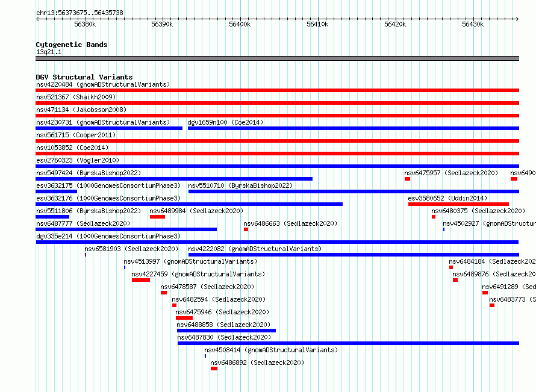Select the nsv561715 Cooper2011 label
This screenshot has width=536, height=392.
click(x=76, y=135)
